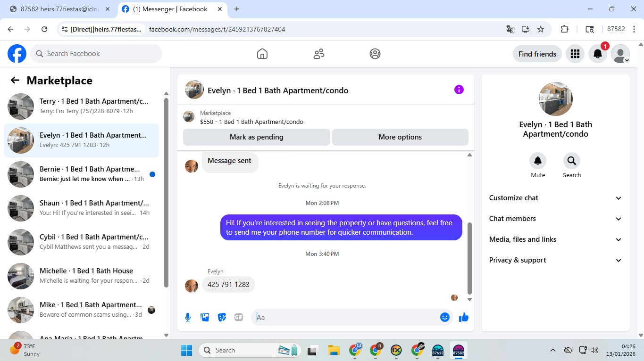Open a new browser tab
The height and width of the screenshot is (361, 644).
click(237, 9)
